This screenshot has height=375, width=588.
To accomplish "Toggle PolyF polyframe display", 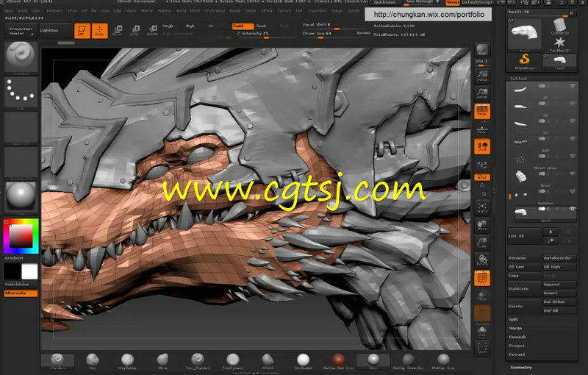I will click(482, 278).
